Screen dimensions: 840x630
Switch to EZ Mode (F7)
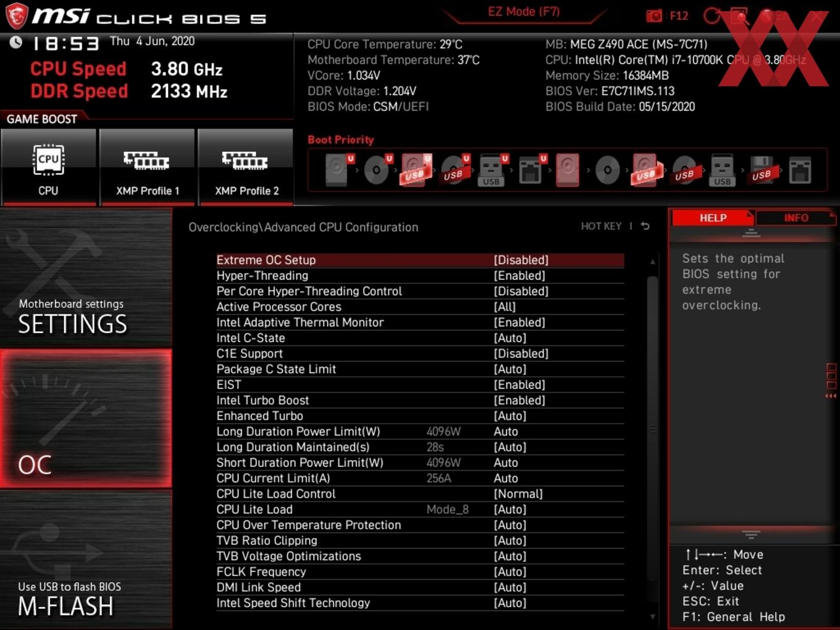[x=524, y=12]
